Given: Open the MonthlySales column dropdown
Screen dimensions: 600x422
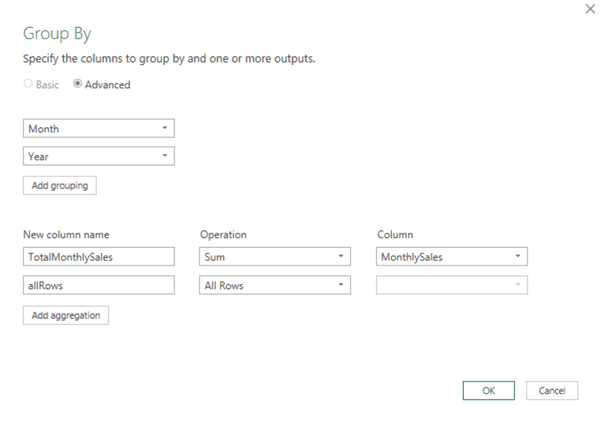Looking at the screenshot, I should tap(452, 257).
